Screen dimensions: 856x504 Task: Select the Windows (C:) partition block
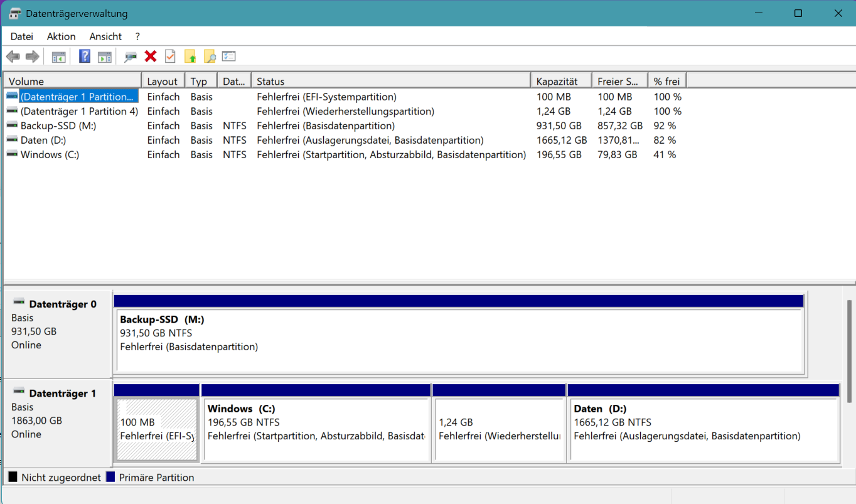pos(316,424)
